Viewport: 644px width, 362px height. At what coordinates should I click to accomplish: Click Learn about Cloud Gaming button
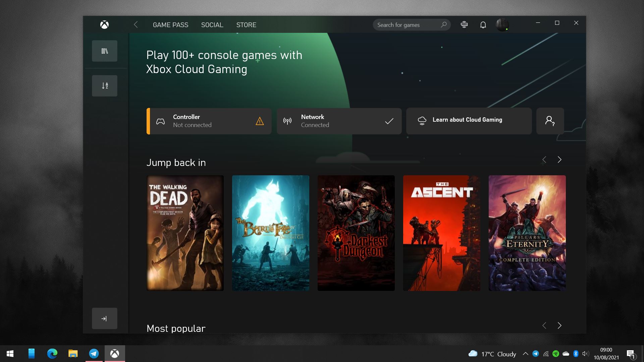tap(467, 119)
